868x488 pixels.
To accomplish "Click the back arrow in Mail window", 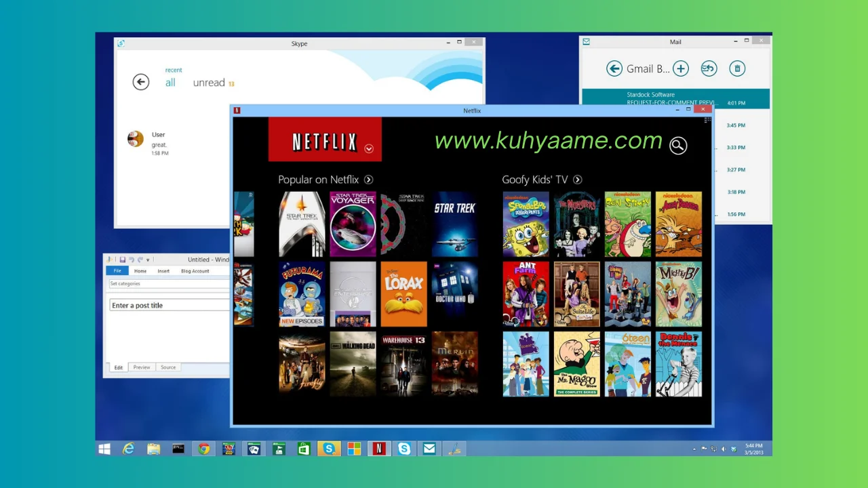I will tap(614, 68).
